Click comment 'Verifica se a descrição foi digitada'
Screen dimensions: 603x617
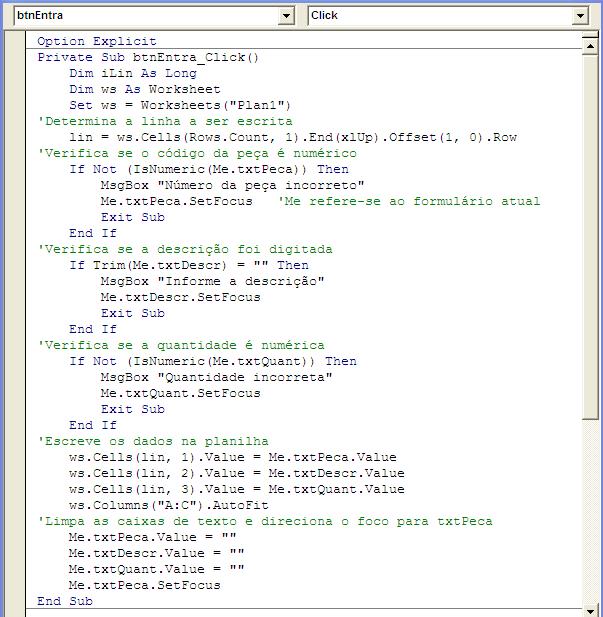185,249
